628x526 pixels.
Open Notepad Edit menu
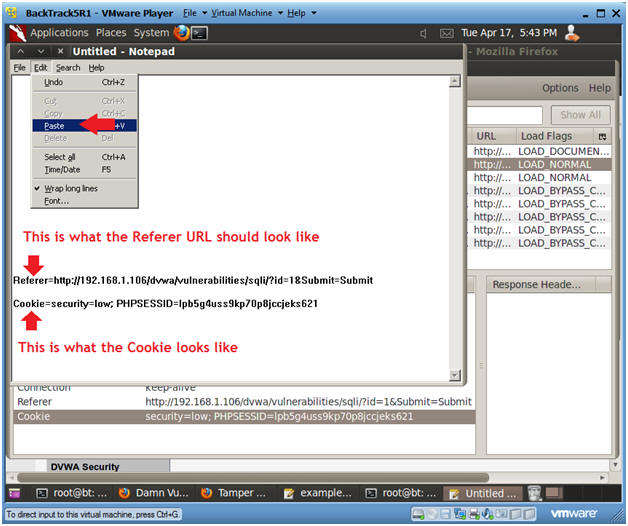40,68
